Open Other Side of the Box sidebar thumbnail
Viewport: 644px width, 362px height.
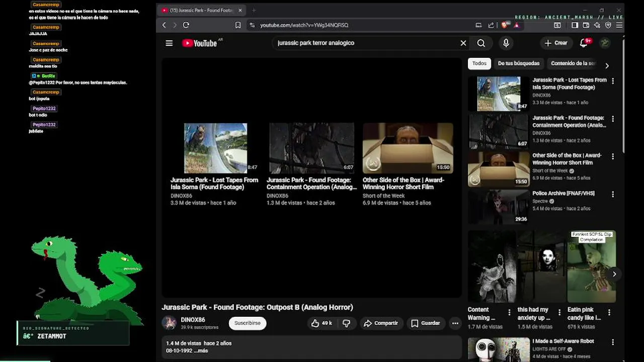(499, 169)
